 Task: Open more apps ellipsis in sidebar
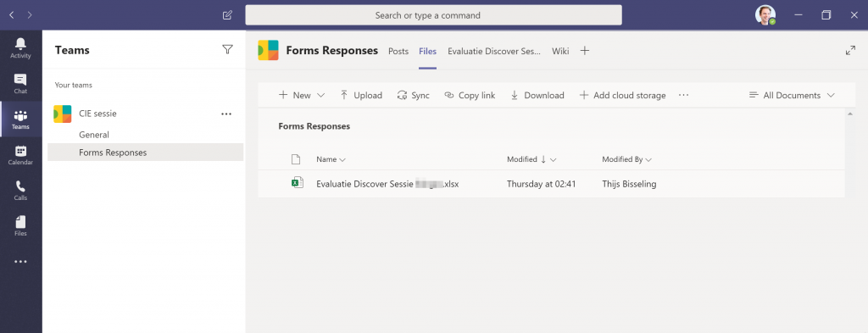(x=20, y=262)
